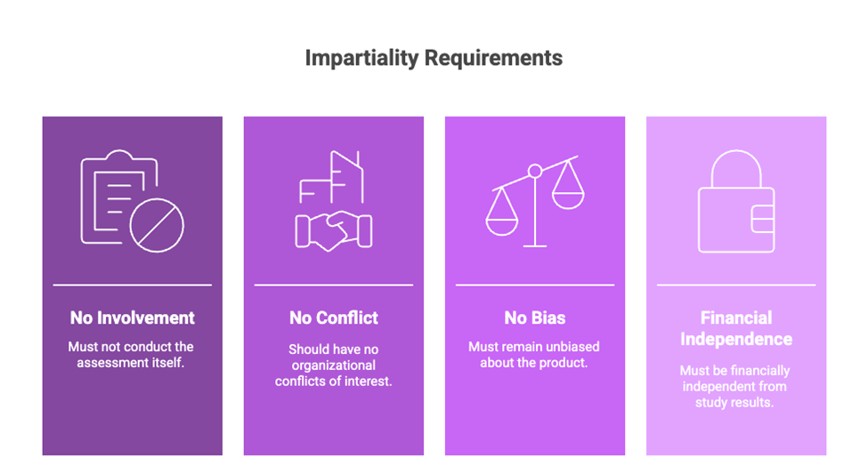This screenshot has width=868, height=466.
Task: Click the padlock shackle above the wallet
Action: tap(736, 169)
